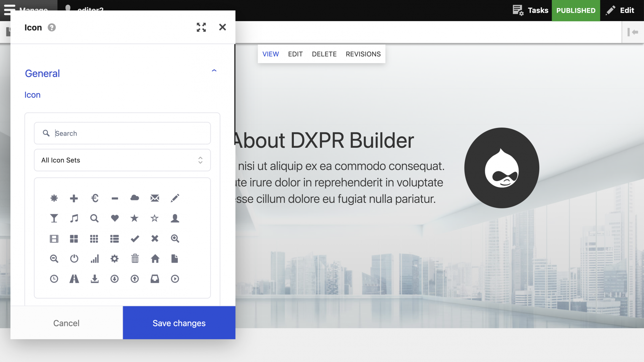Focus the icon Search field

click(122, 133)
